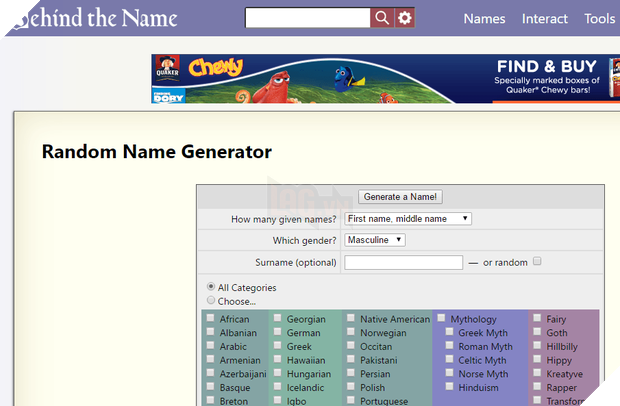Check the Native American checkbox
620x406 pixels.
tap(351, 319)
